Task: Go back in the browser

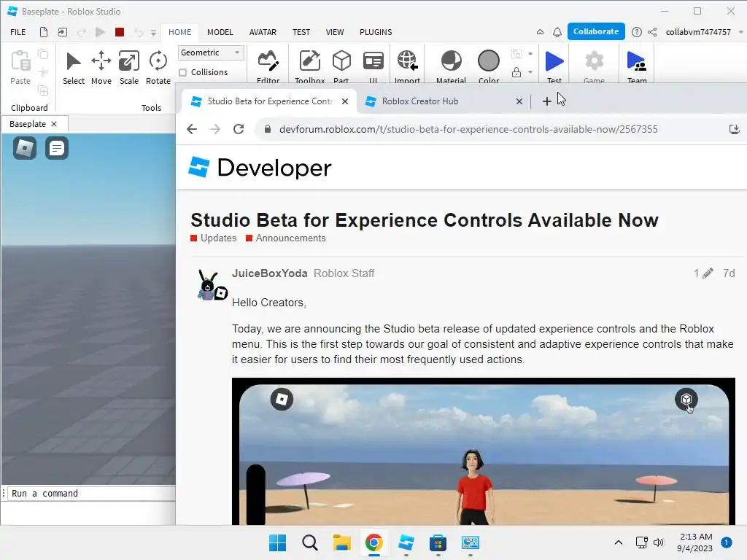Action: pyautogui.click(x=192, y=129)
